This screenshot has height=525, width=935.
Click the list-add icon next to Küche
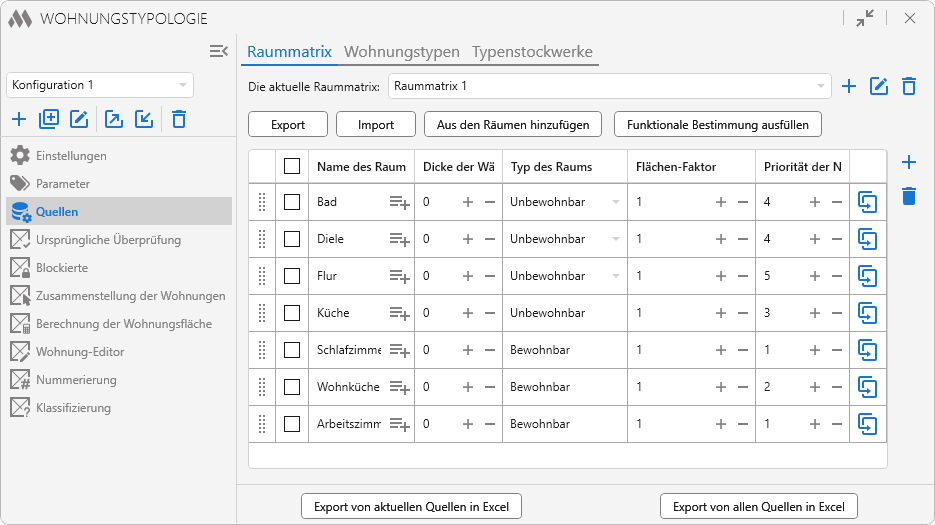tap(399, 313)
